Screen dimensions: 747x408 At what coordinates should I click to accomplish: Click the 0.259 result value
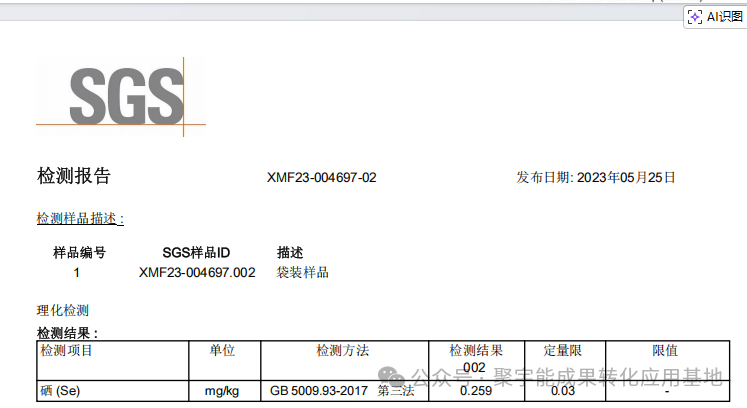point(477,391)
